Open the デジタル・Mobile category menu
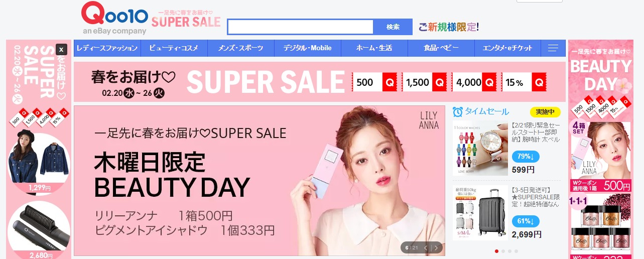The image size is (644, 259). pos(307,48)
